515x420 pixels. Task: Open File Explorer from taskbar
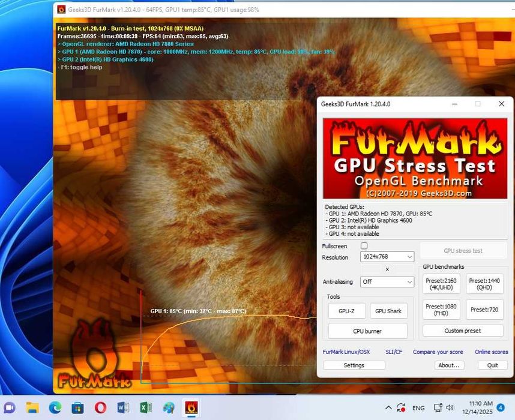point(32,408)
